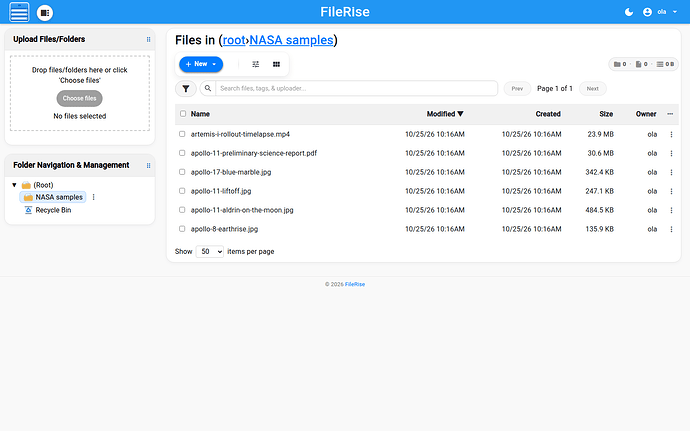Open NASA samples folder options menu
690x431 pixels.
[x=93, y=197]
